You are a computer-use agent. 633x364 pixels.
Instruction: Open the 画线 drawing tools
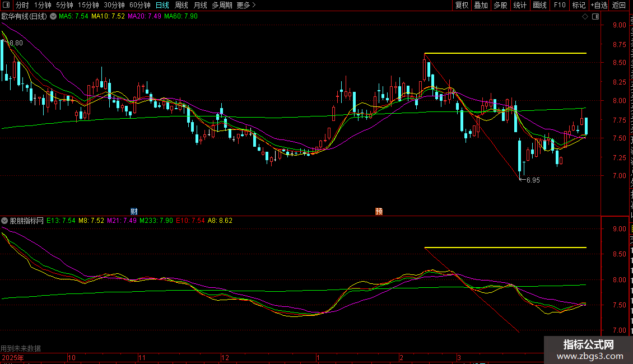[539, 5]
